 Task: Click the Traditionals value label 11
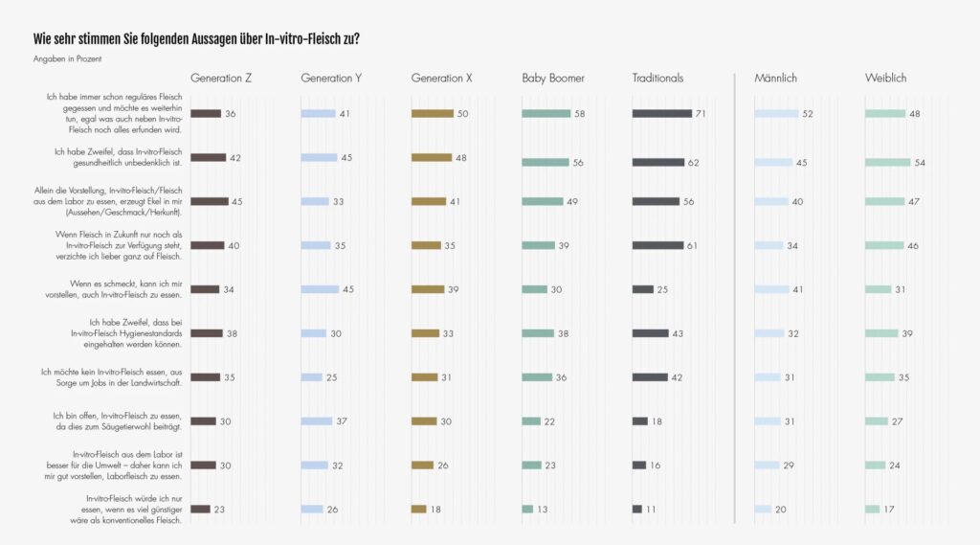tap(651, 510)
